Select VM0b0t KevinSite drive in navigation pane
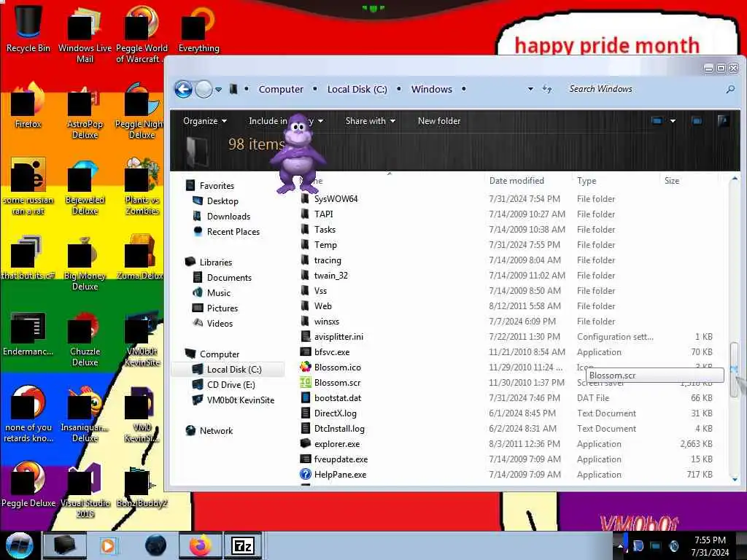 click(x=240, y=400)
